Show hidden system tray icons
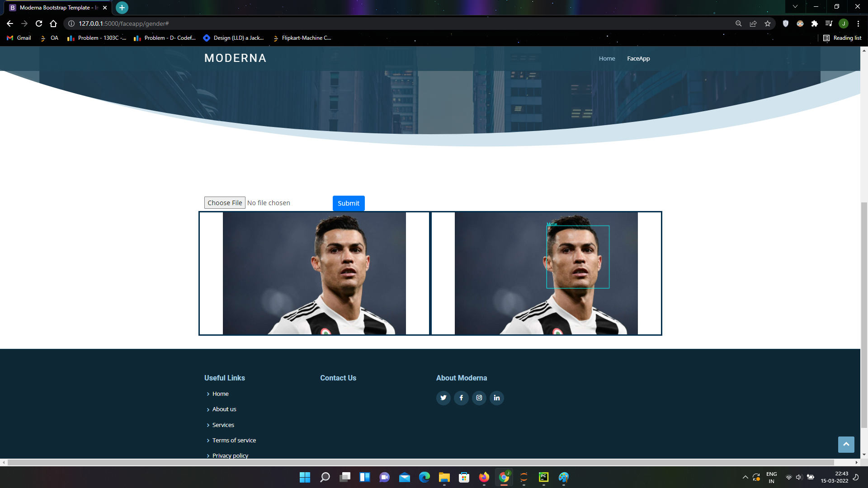The image size is (868, 488). (745, 477)
